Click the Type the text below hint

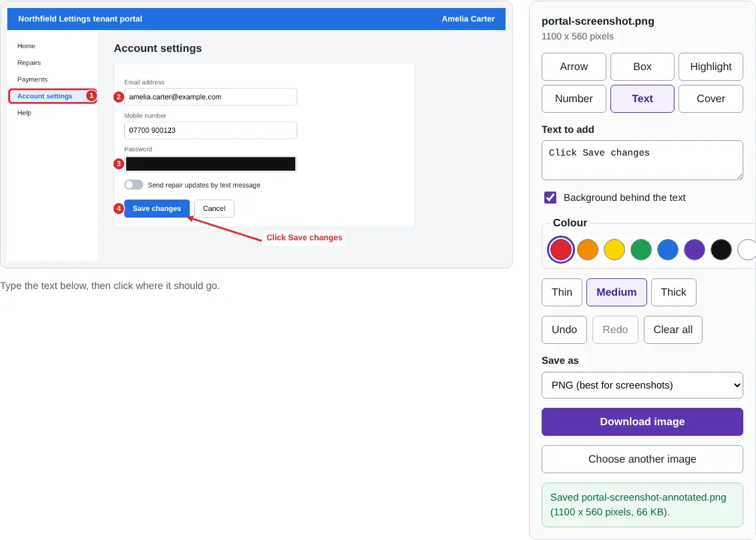(x=110, y=286)
